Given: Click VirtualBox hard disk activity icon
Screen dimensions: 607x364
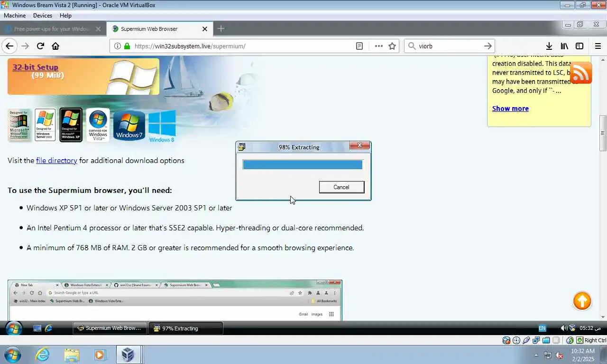Looking at the screenshot, I should 506,340.
